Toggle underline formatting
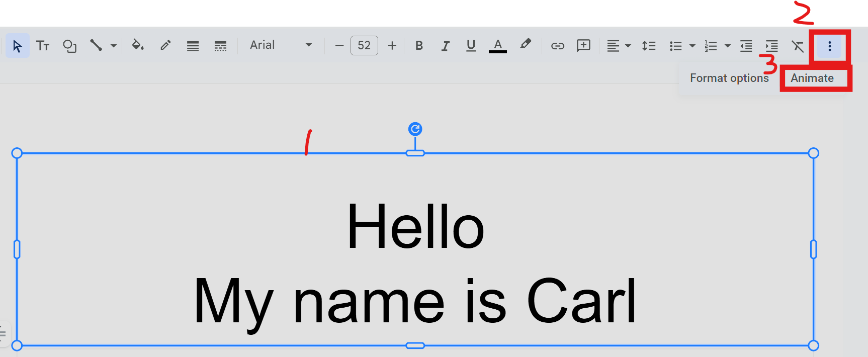This screenshot has height=357, width=868. [471, 46]
